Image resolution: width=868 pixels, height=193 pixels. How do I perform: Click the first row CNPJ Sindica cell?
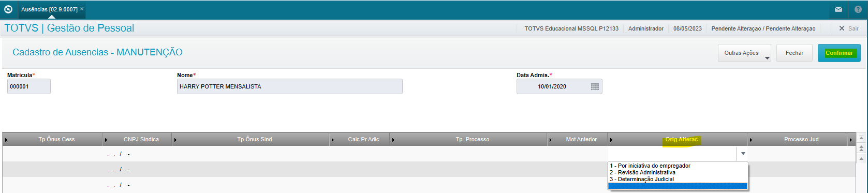pos(137,154)
